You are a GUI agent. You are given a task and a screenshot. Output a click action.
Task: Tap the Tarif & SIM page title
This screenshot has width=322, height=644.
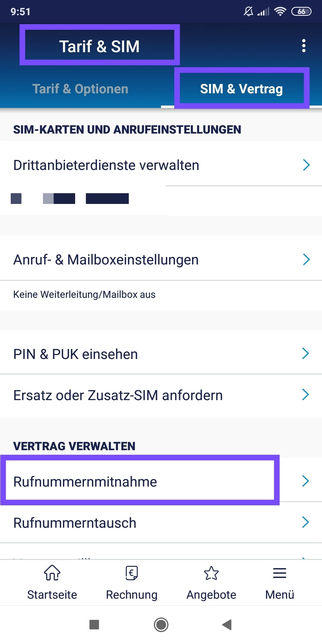click(99, 46)
